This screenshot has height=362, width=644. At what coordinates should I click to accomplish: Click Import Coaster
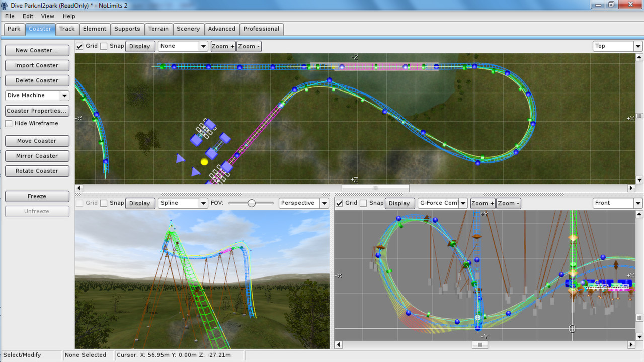pos(37,65)
